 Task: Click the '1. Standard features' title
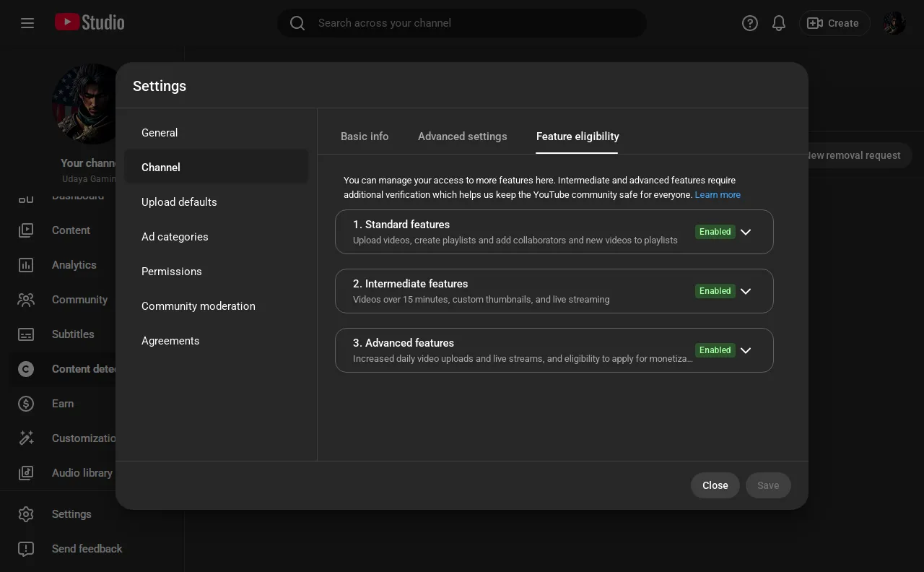[x=401, y=225]
